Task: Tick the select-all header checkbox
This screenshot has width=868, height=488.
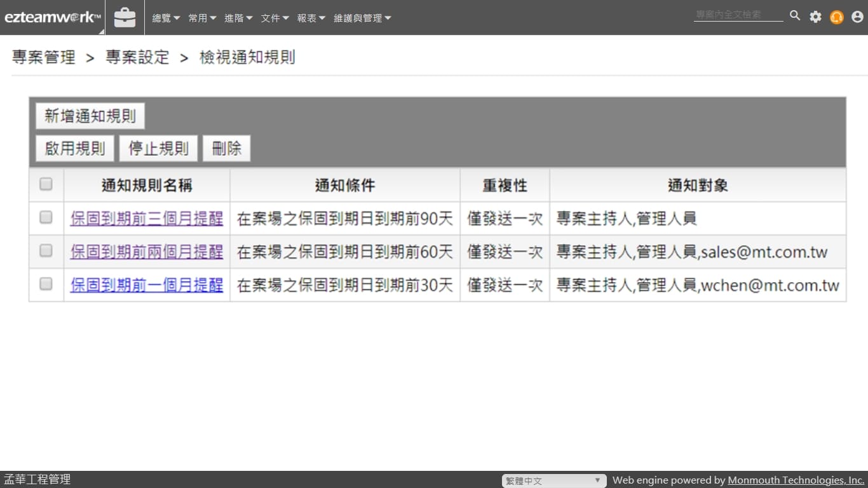Action: 46,184
